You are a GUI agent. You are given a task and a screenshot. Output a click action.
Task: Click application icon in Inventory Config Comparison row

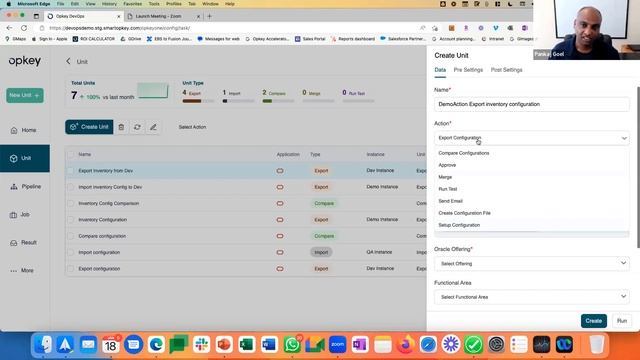(x=280, y=203)
